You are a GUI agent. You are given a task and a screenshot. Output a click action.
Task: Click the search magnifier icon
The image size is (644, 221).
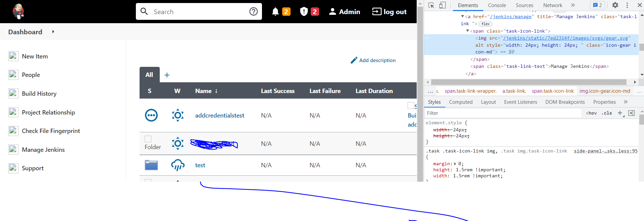pos(144,11)
